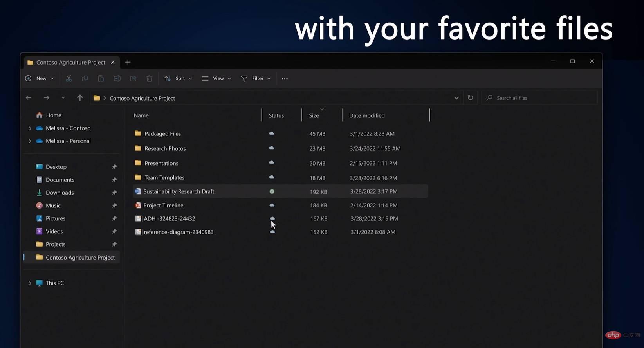Minimize the File Explorer window
Screen dimensions: 644x348
coord(553,61)
